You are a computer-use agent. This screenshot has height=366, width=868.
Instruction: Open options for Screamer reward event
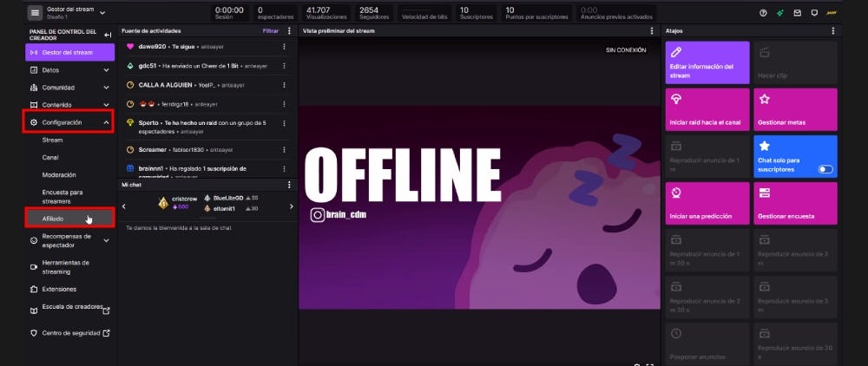[x=284, y=149]
